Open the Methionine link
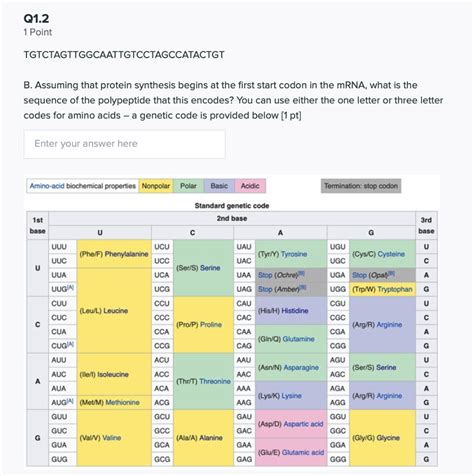The image size is (474, 476). coord(122,403)
